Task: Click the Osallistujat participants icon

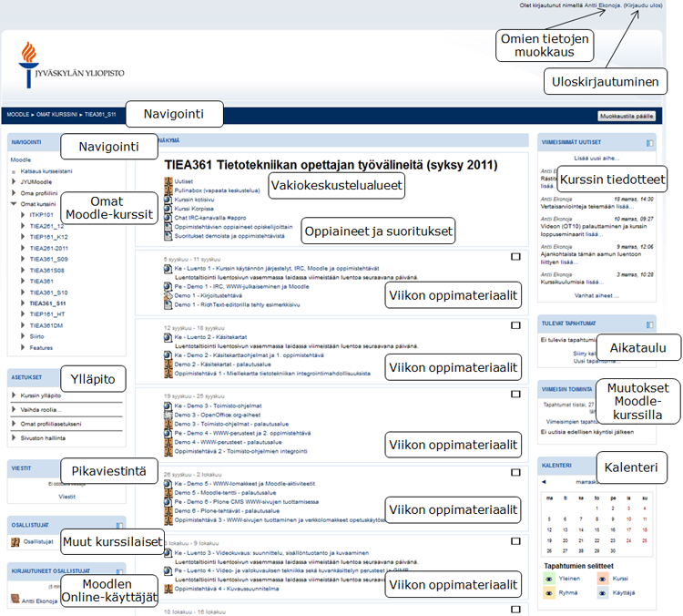Action: (x=15, y=542)
